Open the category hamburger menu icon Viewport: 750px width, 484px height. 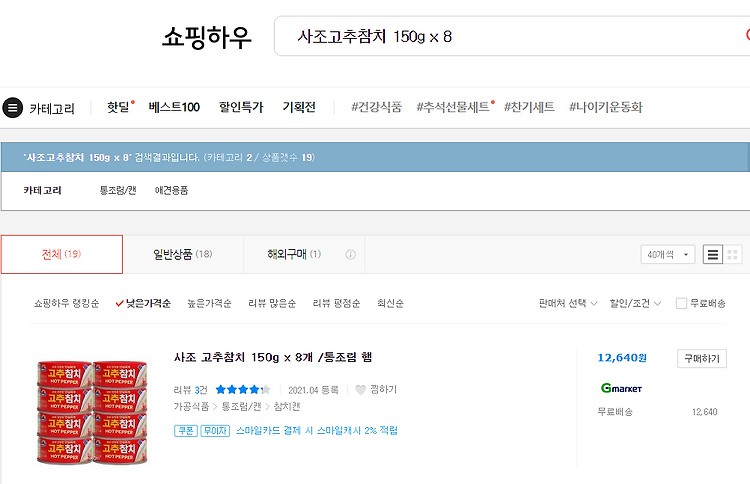coord(13,108)
